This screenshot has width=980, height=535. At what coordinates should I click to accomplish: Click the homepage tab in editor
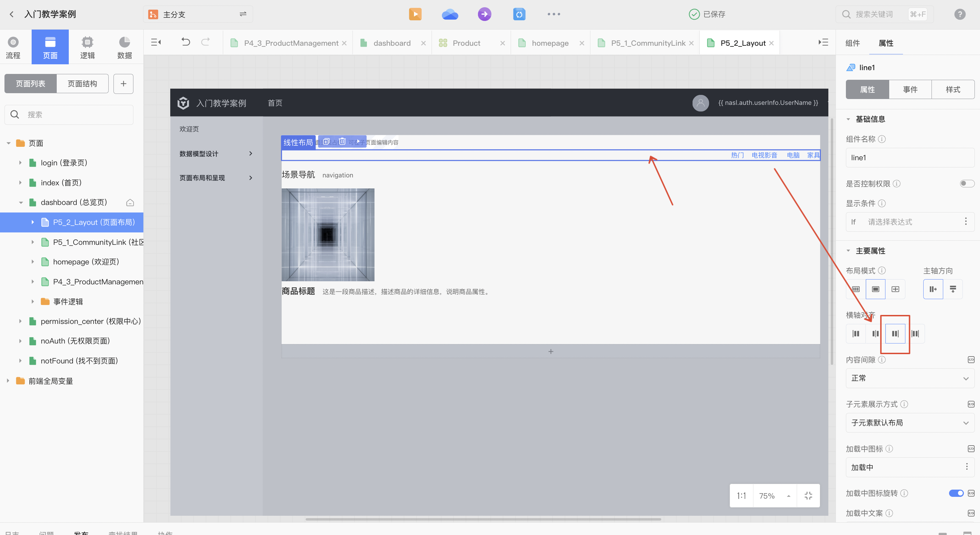551,43
